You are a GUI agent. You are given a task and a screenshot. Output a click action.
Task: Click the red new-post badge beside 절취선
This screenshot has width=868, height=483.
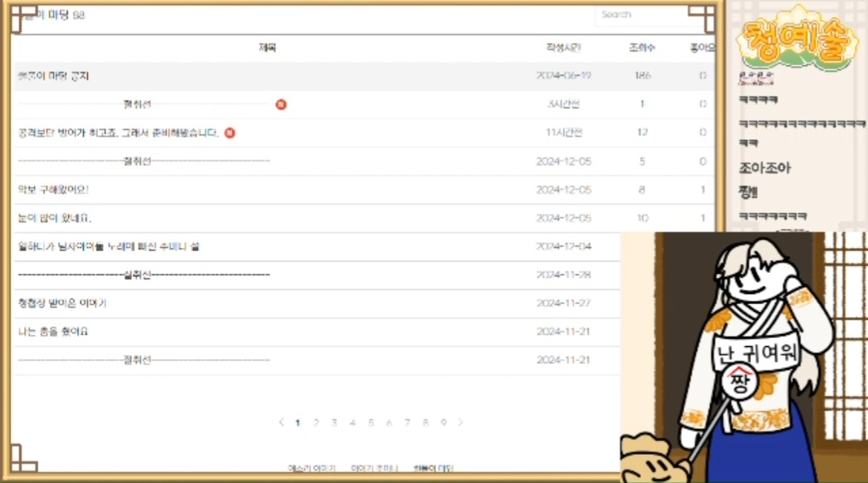[281, 104]
